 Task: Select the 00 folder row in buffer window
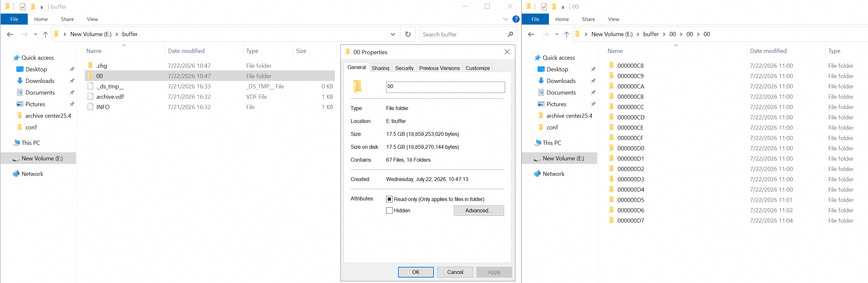coord(210,76)
